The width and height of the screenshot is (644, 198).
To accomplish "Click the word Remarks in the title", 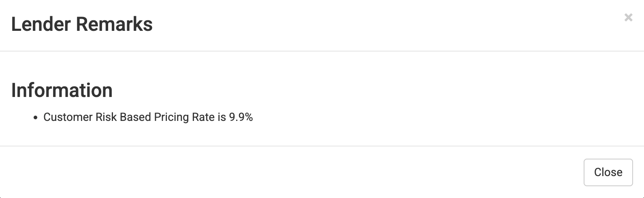I will tap(114, 24).
